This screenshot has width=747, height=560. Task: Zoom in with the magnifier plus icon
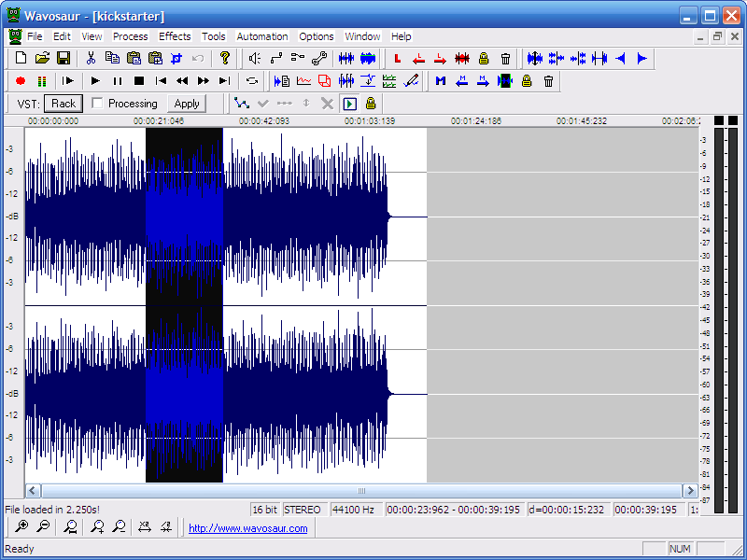click(21, 526)
